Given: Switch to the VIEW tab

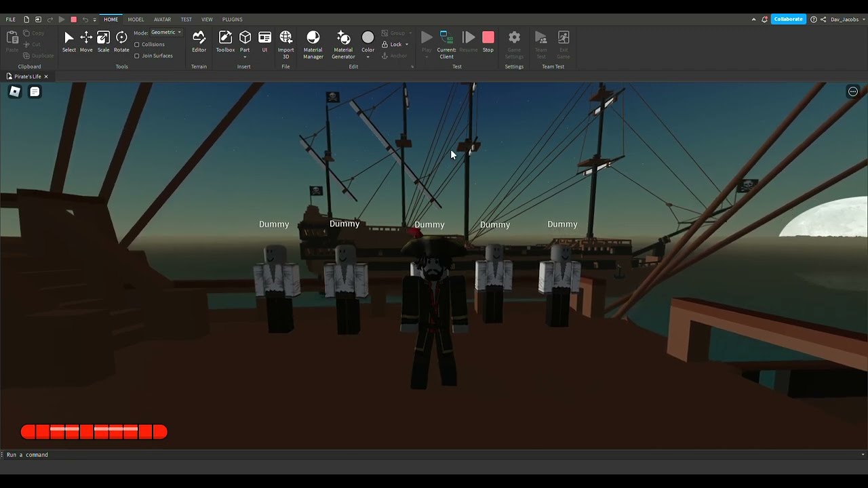Looking at the screenshot, I should tap(207, 20).
